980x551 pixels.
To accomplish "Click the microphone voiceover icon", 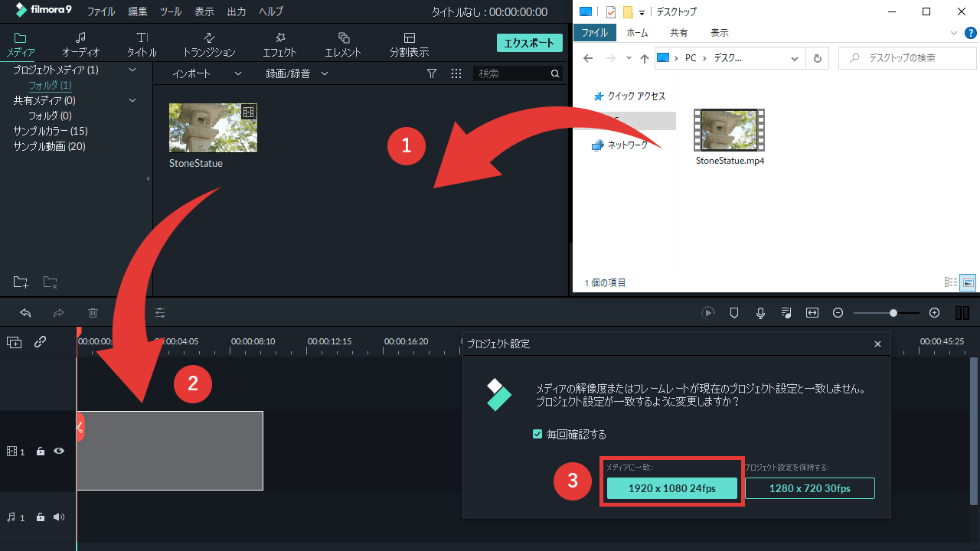I will pyautogui.click(x=760, y=313).
